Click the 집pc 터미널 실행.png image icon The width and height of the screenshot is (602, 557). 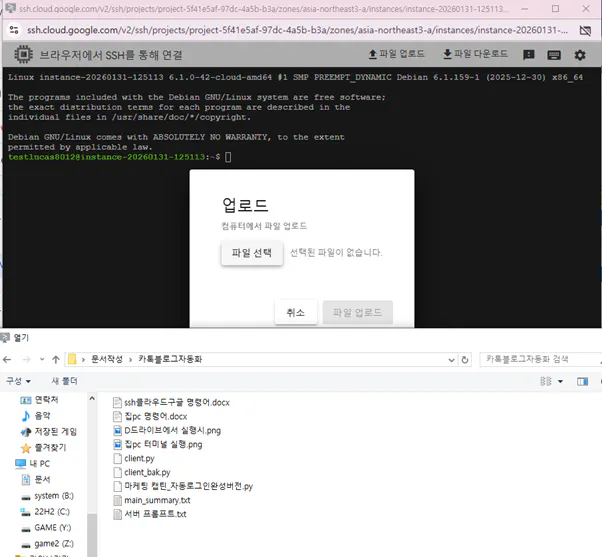(117, 445)
